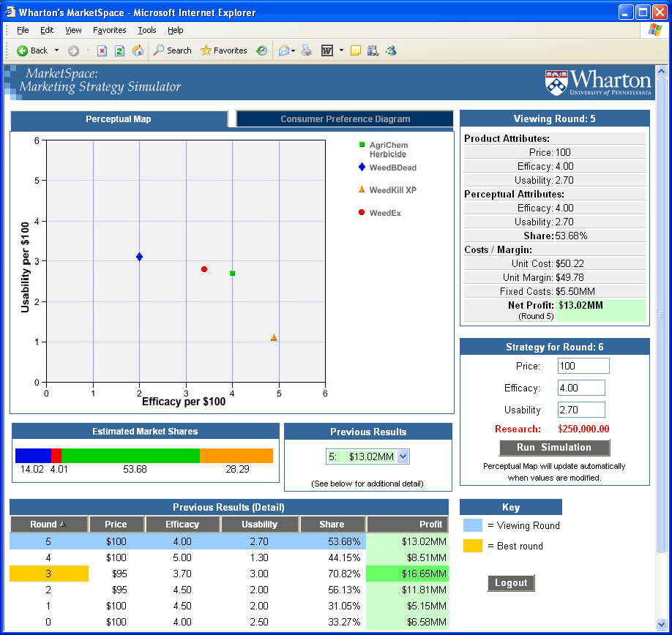
Task: Click the Stop page loading icon
Action: [x=102, y=51]
